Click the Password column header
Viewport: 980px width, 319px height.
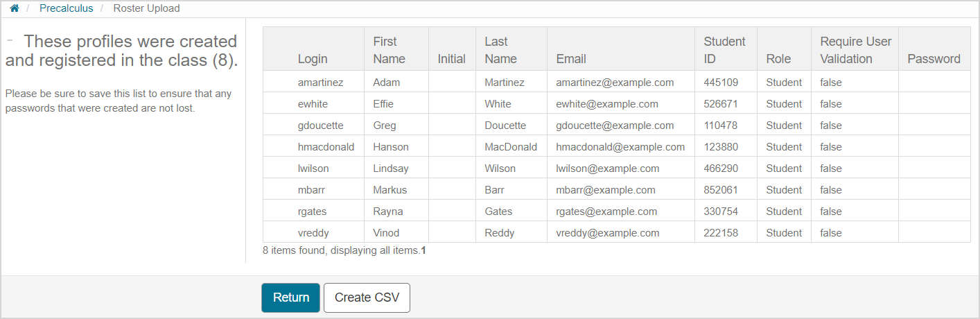[x=934, y=59]
